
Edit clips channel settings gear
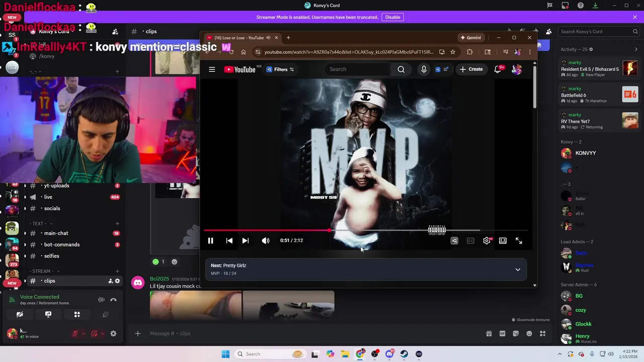[118, 281]
